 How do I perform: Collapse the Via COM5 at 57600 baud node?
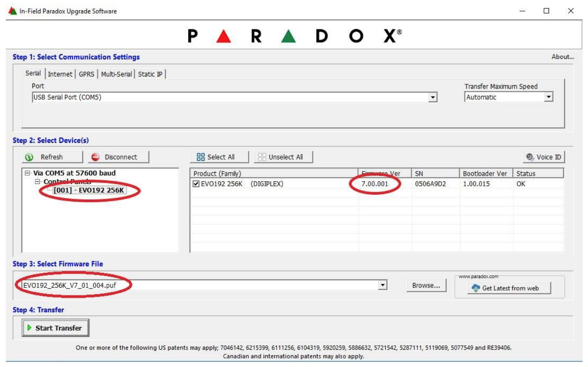click(28, 173)
